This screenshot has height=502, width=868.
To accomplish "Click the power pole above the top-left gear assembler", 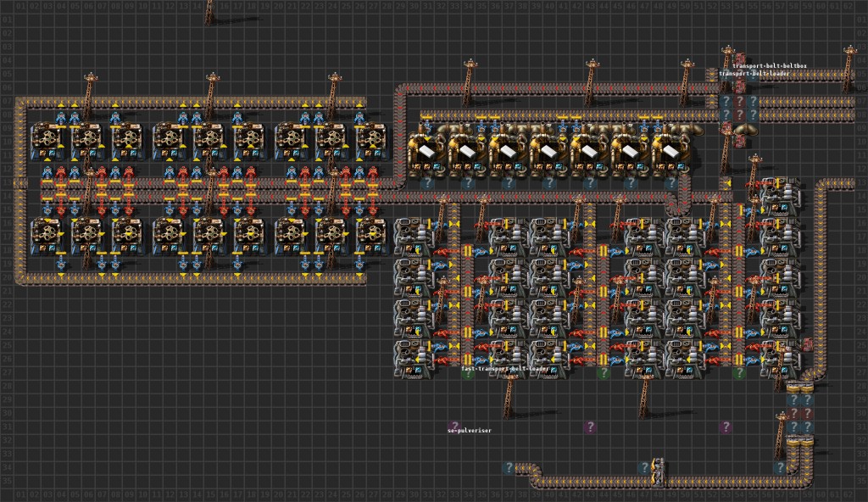I will pos(90,95).
